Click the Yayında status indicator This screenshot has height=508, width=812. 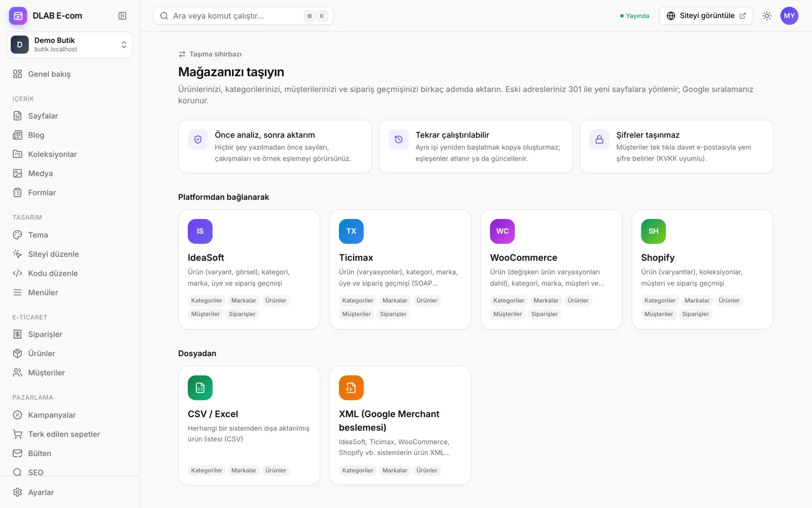pos(634,16)
